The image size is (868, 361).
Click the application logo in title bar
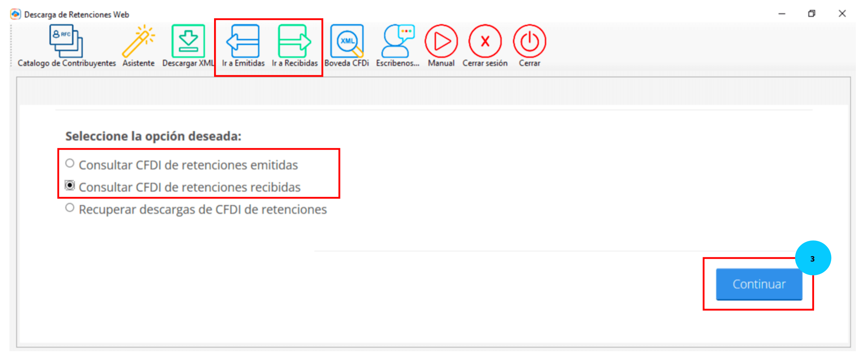click(15, 14)
